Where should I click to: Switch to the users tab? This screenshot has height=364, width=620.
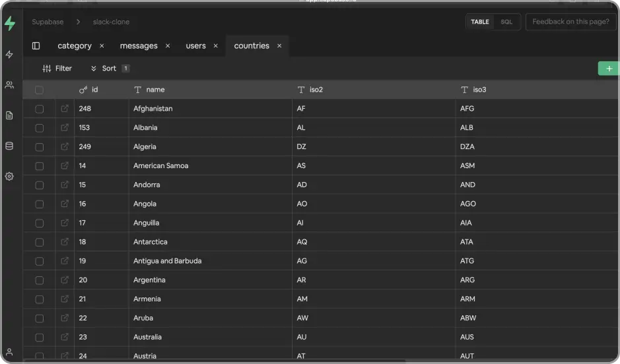[x=195, y=45]
